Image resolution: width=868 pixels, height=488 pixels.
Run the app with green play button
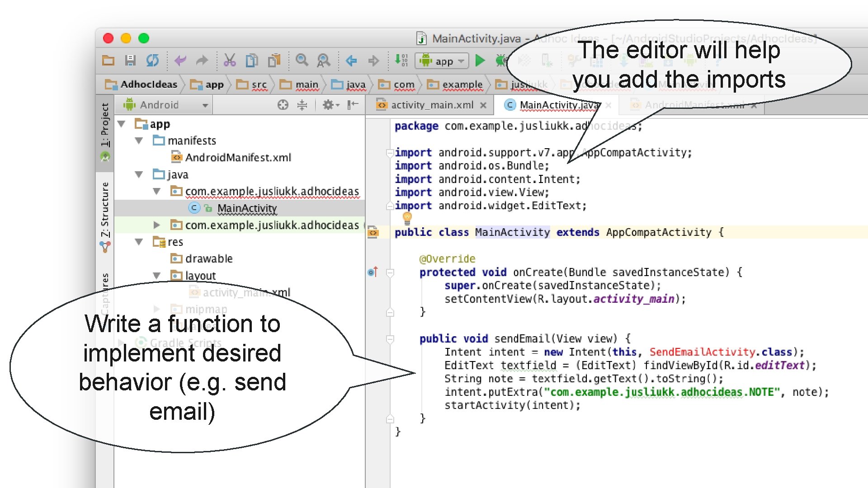[x=480, y=60]
